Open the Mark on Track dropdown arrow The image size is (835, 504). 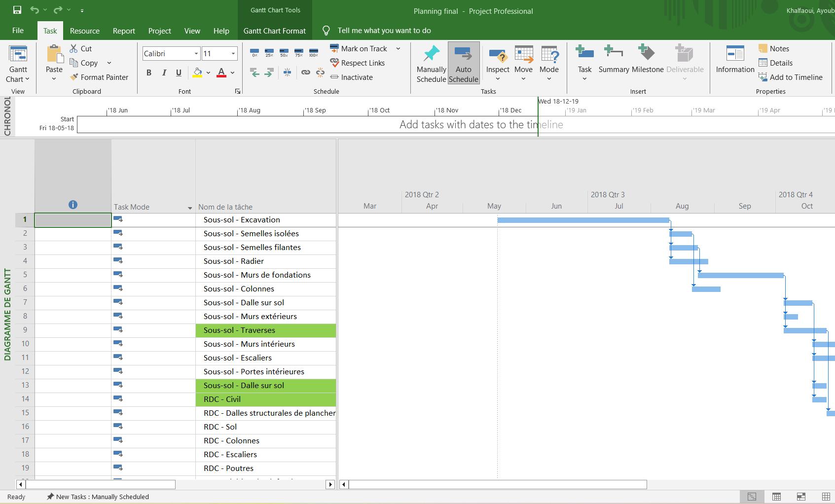(x=398, y=48)
